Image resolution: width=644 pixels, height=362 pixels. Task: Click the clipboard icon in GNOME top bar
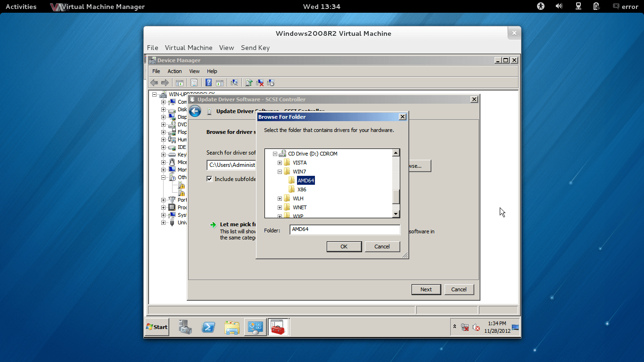(x=596, y=6)
